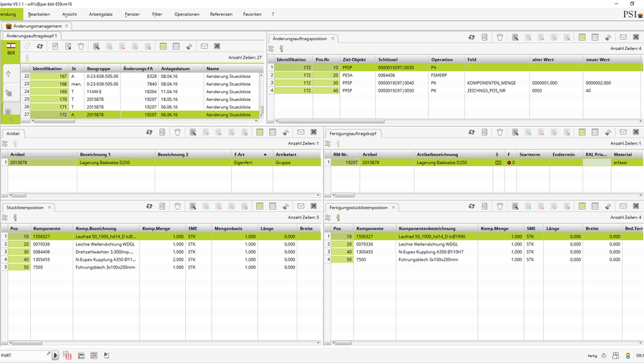The height and width of the screenshot is (363, 644).
Task: Sort by F.Art column arrow in Artikel
Action: [x=265, y=155]
